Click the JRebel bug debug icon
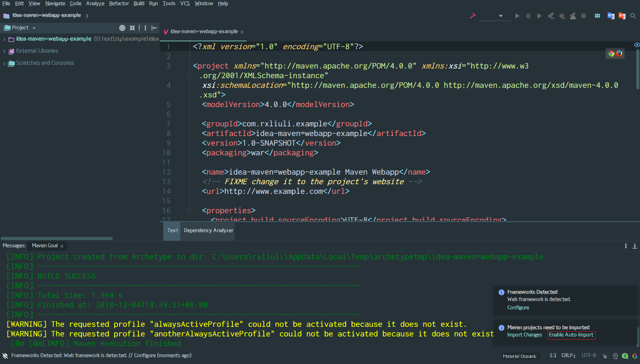The height and width of the screenshot is (364, 640). (562, 16)
